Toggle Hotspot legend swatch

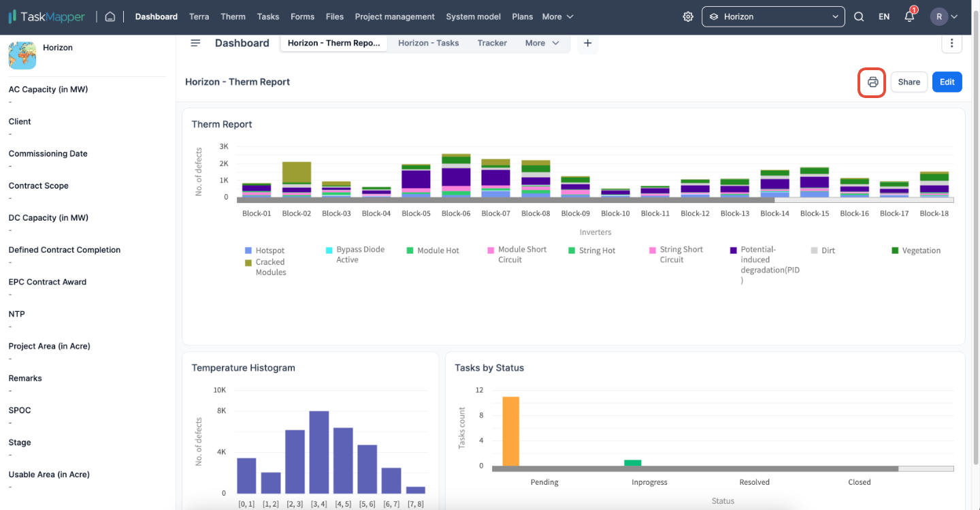[x=248, y=251]
